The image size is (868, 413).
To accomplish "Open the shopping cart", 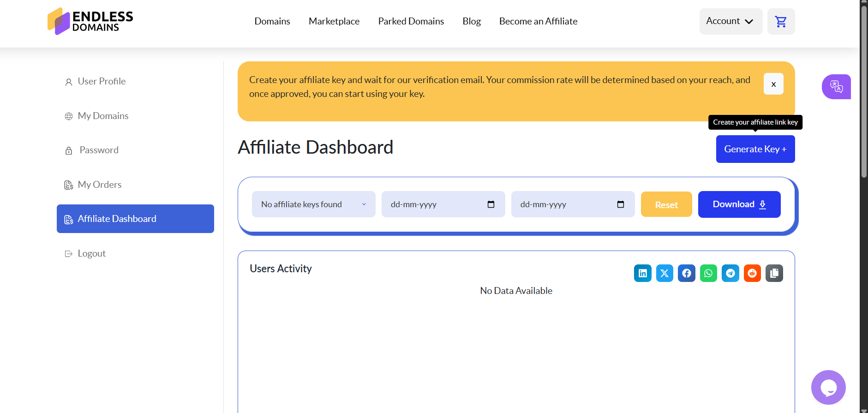I will click(x=781, y=22).
